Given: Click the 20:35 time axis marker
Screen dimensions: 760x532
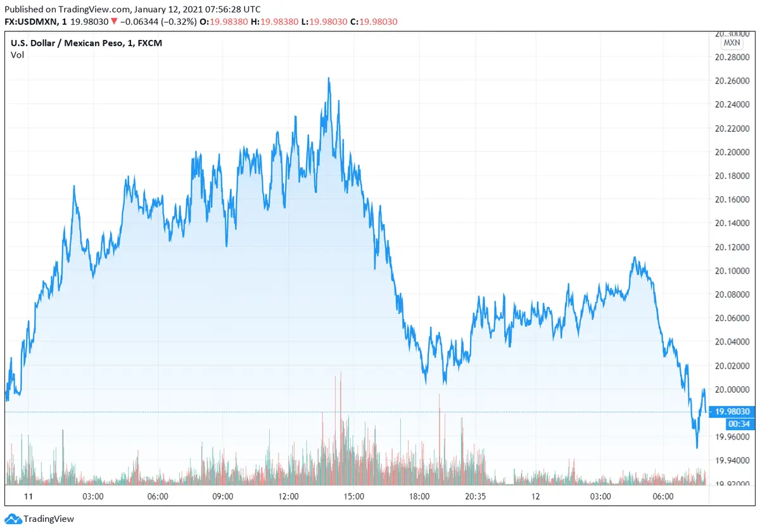Looking at the screenshot, I should tap(475, 497).
